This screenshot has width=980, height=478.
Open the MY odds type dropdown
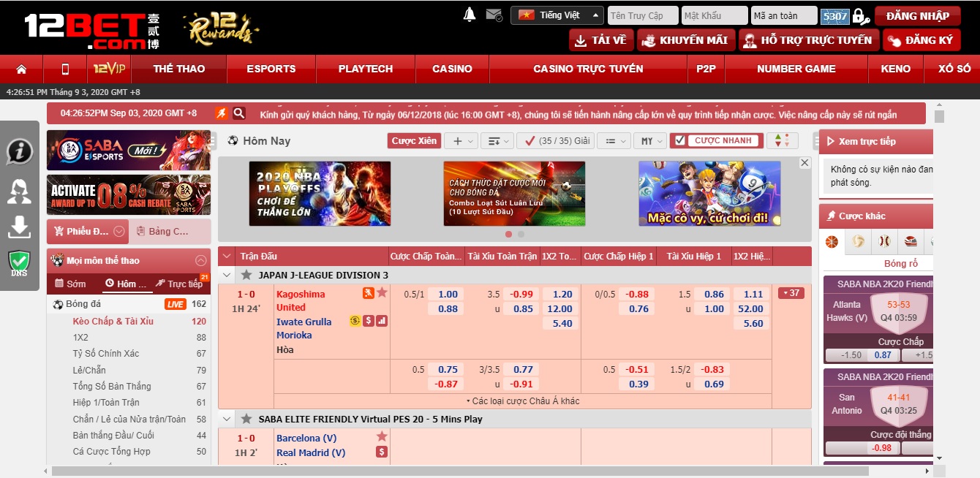649,141
